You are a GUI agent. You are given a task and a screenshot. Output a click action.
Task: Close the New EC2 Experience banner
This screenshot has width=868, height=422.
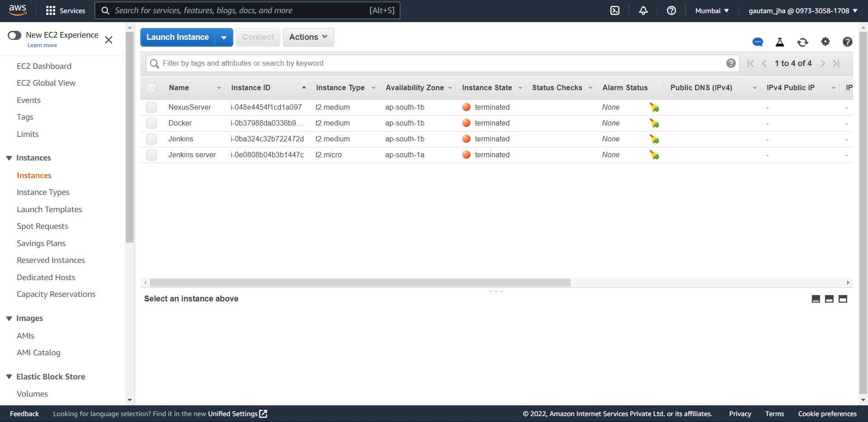pyautogui.click(x=109, y=40)
